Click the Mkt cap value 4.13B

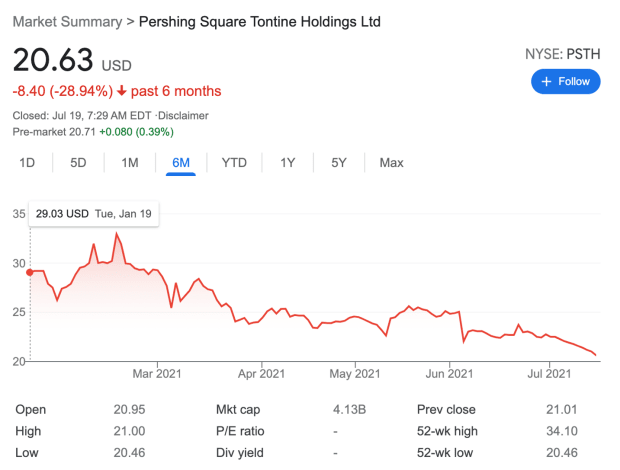pos(350,410)
